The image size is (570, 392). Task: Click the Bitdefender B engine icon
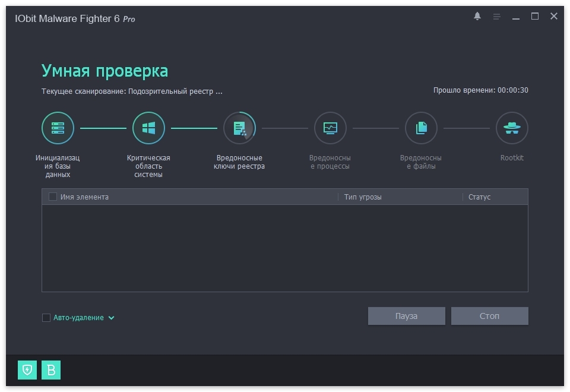[x=51, y=370]
